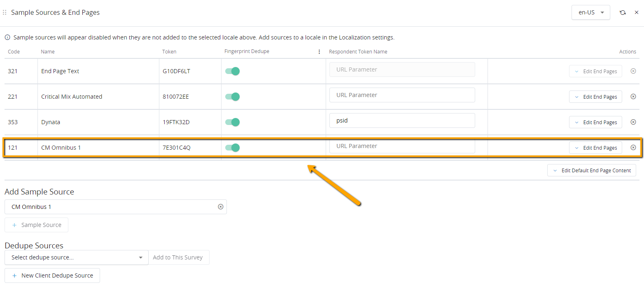Click the refresh icon beside the locale selector
The width and height of the screenshot is (644, 287).
point(623,13)
